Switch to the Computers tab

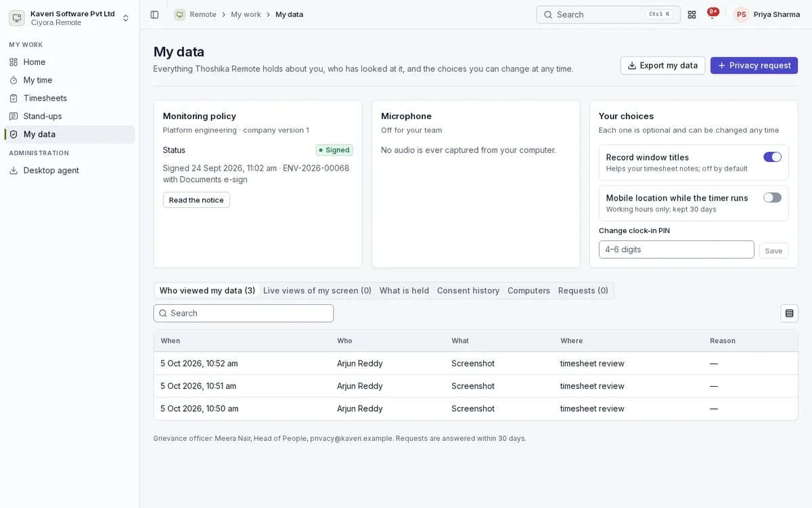pos(528,291)
